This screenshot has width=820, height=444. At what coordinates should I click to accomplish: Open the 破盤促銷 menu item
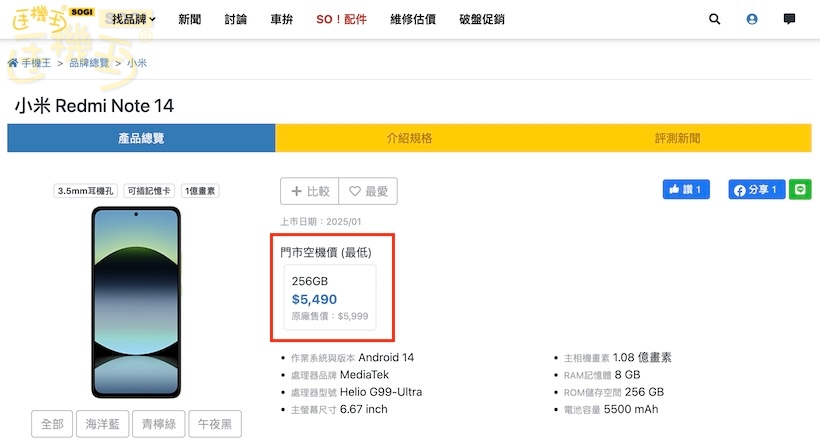click(x=481, y=19)
